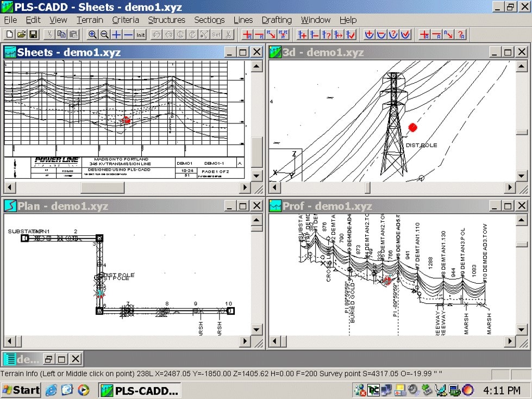Click the blue minus toolbar icon
The image size is (532, 399).
pos(128,34)
